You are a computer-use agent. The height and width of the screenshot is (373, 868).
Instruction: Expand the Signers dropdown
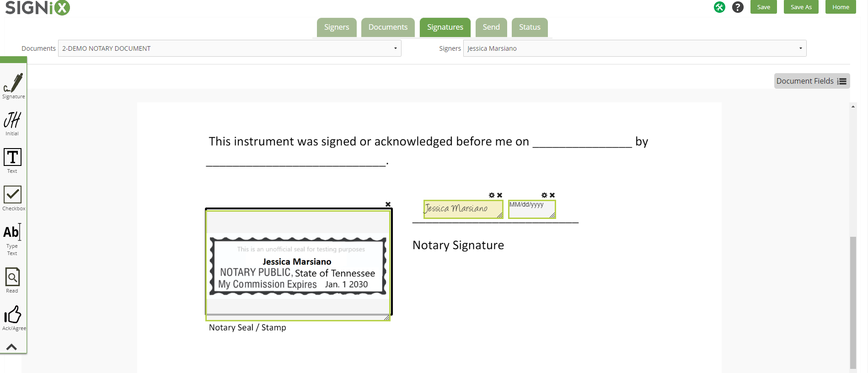coord(635,48)
